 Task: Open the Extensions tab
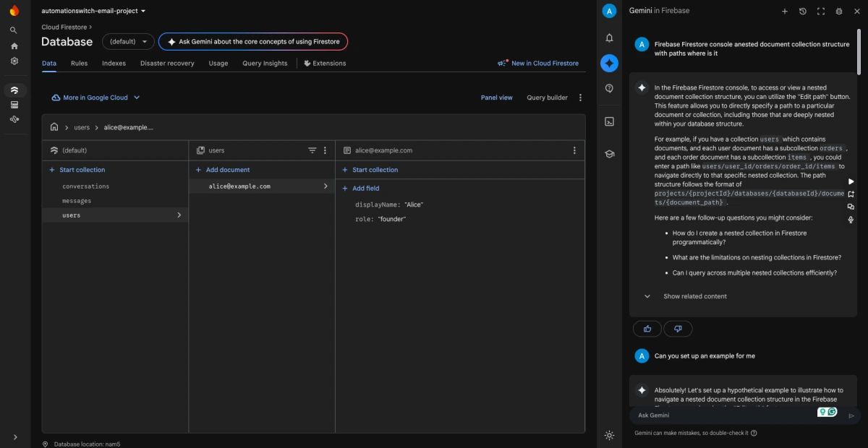coord(325,64)
